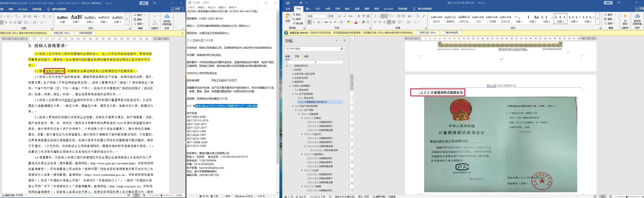Click 获取正版 Office button in left Word
Screen dimensions: 644x198
62,33
